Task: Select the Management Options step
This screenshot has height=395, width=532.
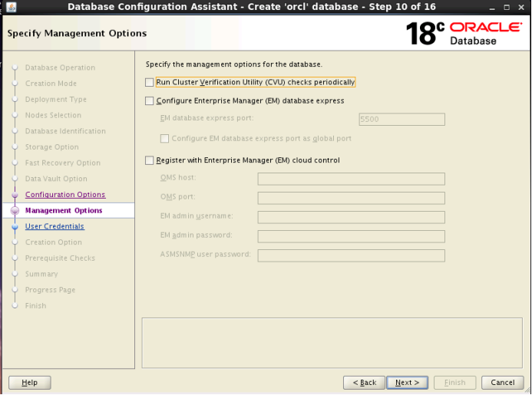Action: [x=64, y=211]
